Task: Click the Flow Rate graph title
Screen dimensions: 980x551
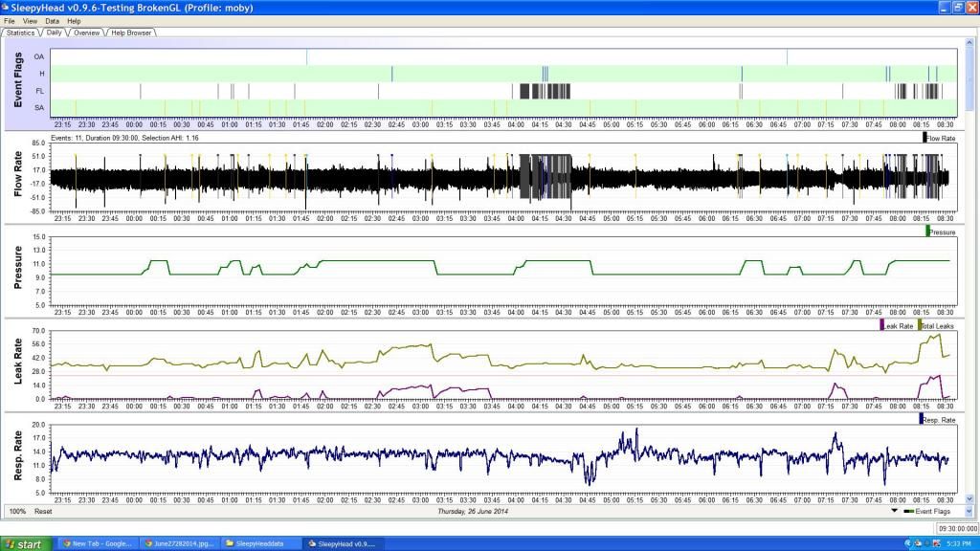Action: pyautogui.click(x=18, y=174)
